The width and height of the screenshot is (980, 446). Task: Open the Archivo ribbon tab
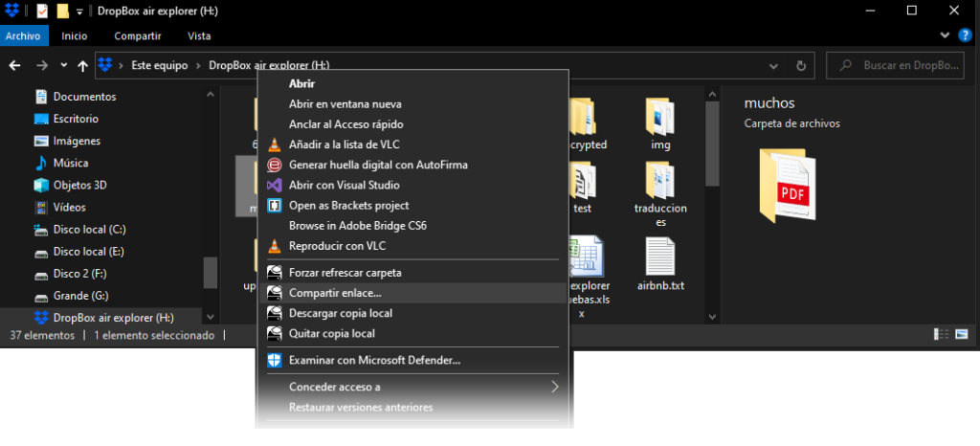(23, 36)
